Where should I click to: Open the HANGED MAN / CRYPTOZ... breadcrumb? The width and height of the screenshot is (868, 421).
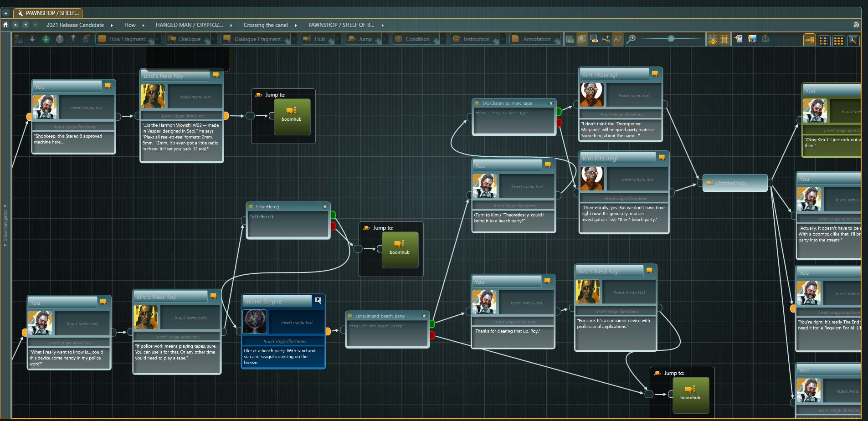click(x=189, y=25)
